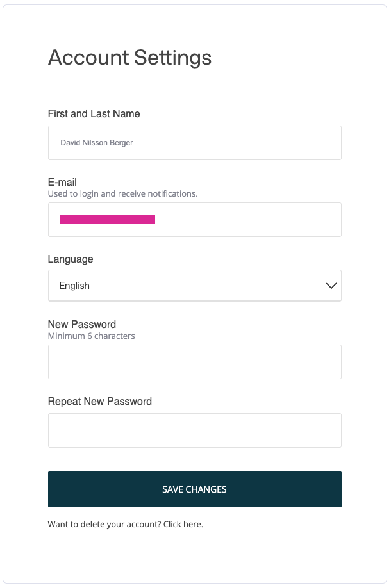This screenshot has height=588, width=391.
Task: Click the 'Want to delete your account?' text
Action: [104, 524]
